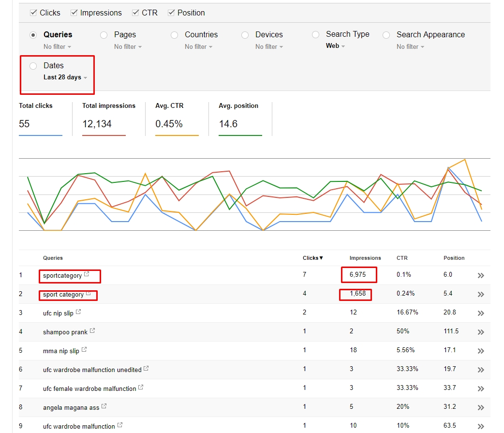The image size is (504, 433).
Task: Click double-chevron for sport category row
Action: point(480,294)
